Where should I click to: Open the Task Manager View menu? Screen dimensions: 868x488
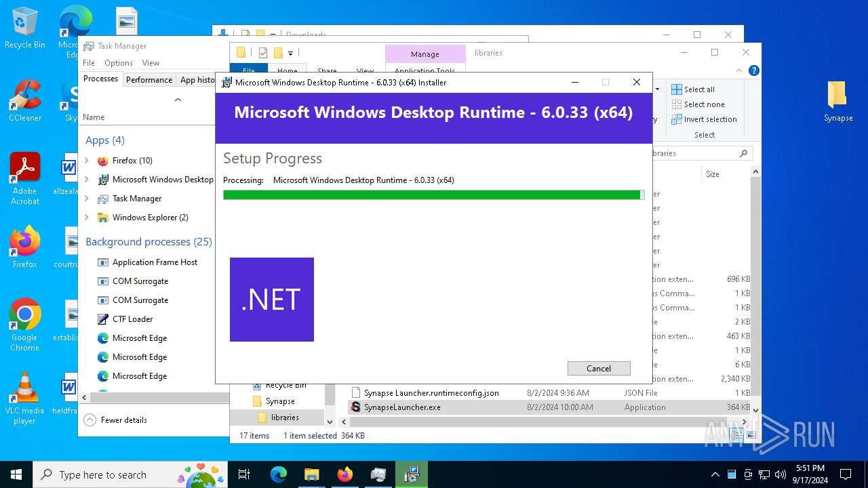(x=151, y=62)
